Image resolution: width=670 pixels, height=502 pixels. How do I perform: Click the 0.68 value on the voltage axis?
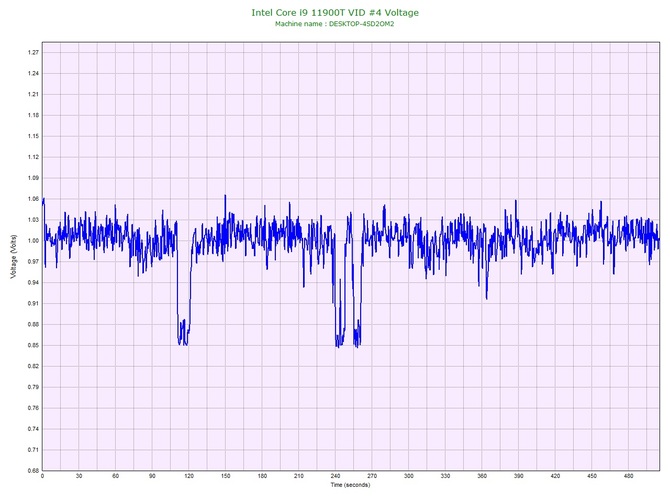pos(33,470)
